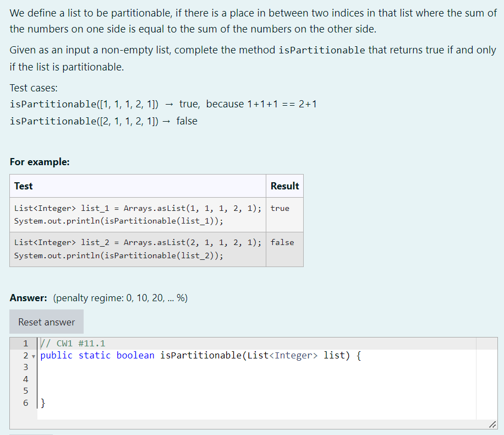Click the code fold triangle beside isPartitionable

[x=34, y=356]
